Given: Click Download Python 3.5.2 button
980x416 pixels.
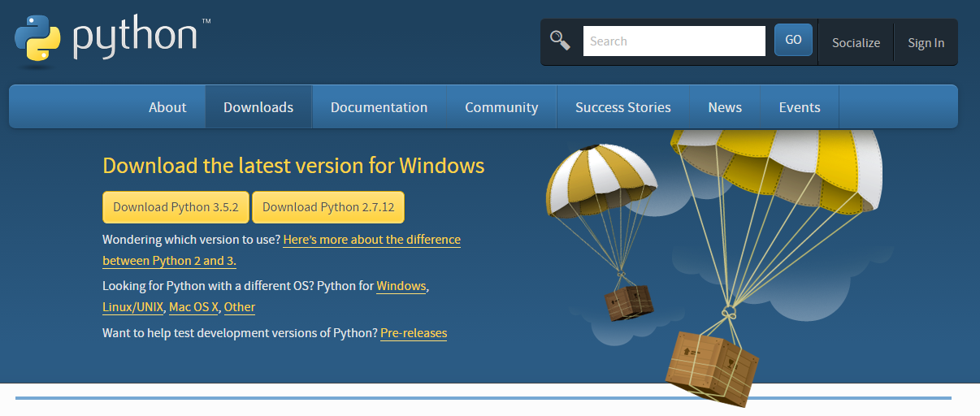Looking at the screenshot, I should point(176,207).
